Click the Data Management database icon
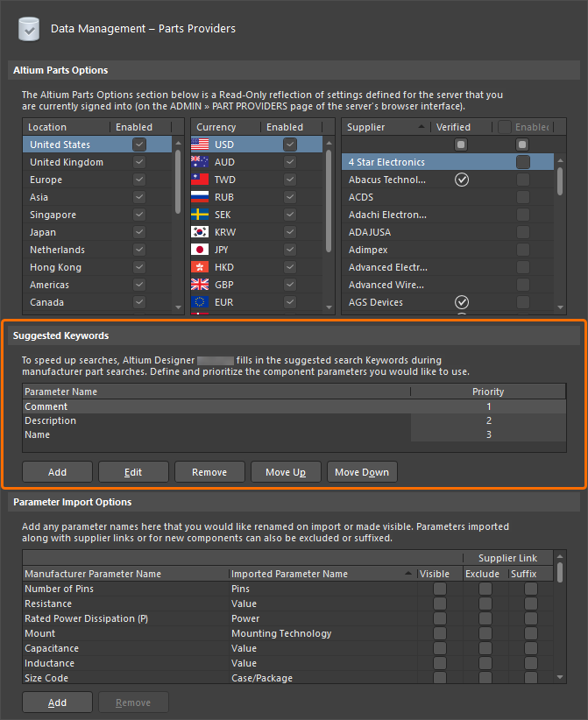Image resolution: width=588 pixels, height=720 pixels. (x=29, y=29)
